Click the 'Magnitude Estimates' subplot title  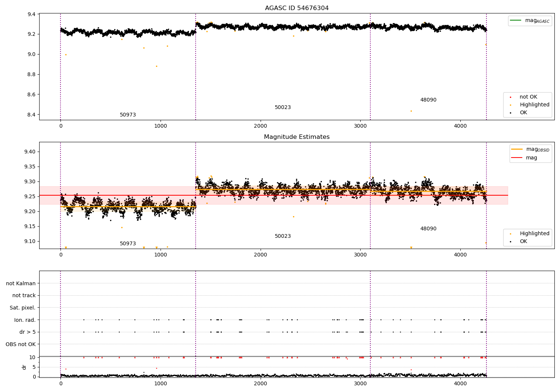coord(297,137)
